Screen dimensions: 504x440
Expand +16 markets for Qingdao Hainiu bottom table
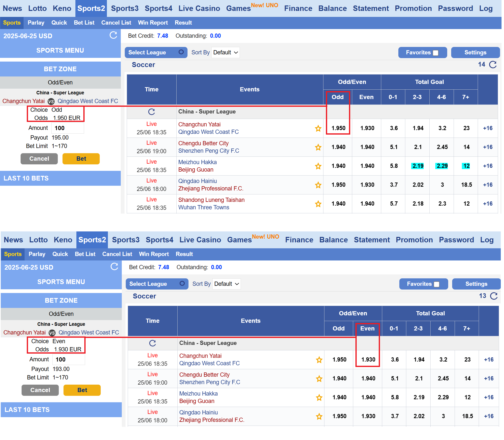[489, 416]
